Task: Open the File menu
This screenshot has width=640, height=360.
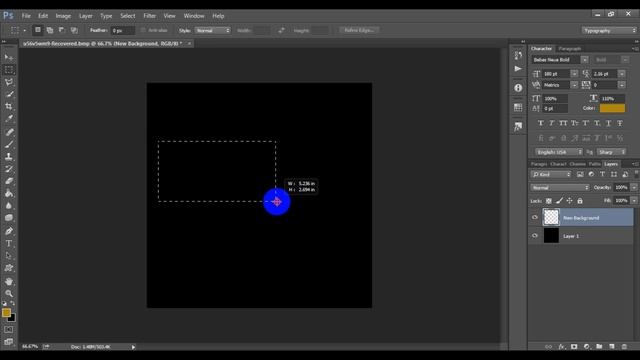Action: 26,16
